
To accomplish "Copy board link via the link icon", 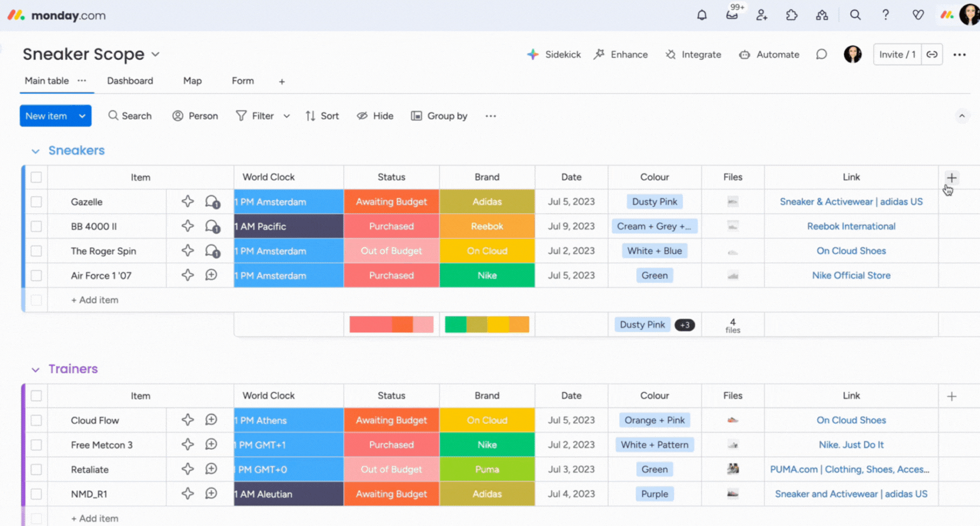I will [x=932, y=55].
